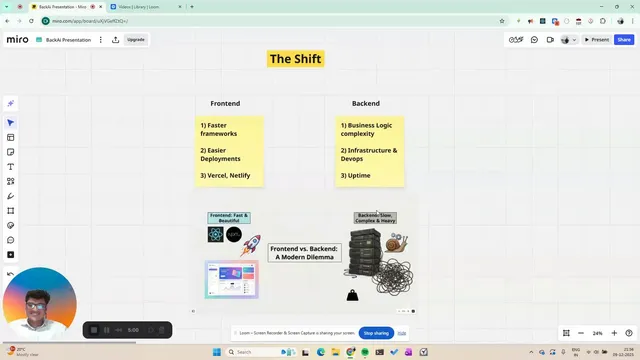Open the Chrome tab search dropdown
640x360 pixels.
[x=7, y=7]
